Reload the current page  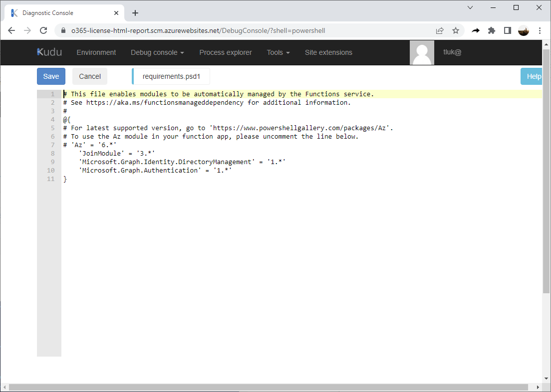43,30
